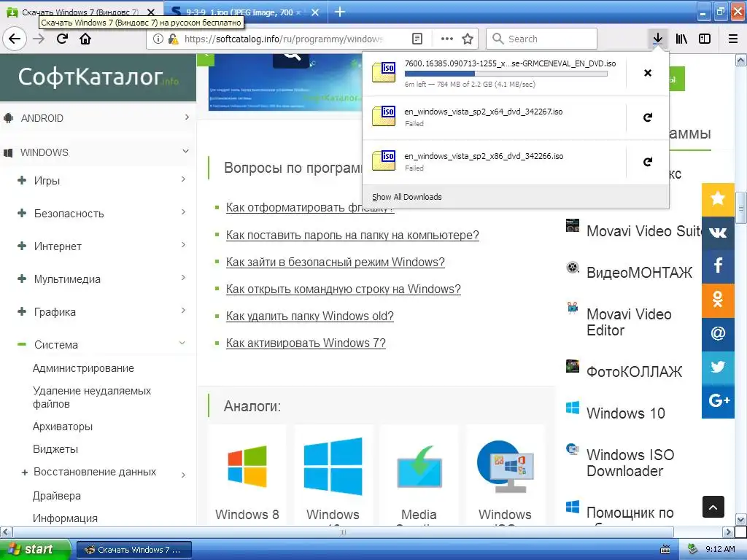Screen dimensions: 747x560
Task: Open page actions three-dot menu
Action: tap(447, 39)
